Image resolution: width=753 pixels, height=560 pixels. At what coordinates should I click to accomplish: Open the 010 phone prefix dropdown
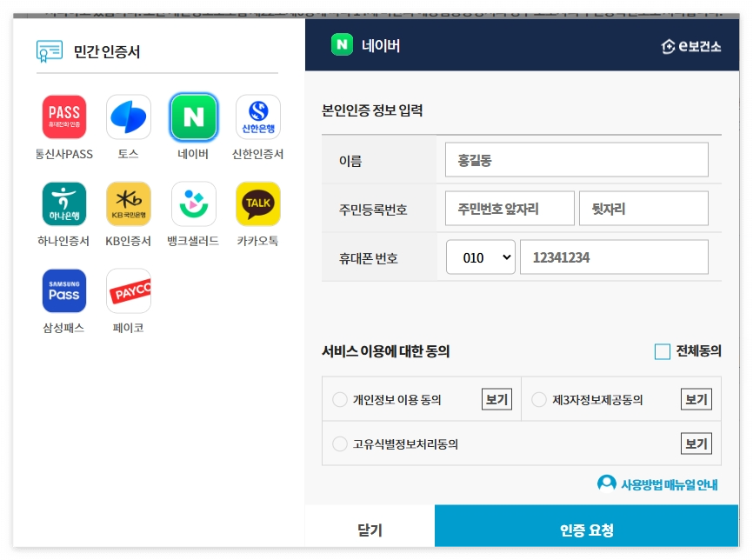pyautogui.click(x=480, y=257)
